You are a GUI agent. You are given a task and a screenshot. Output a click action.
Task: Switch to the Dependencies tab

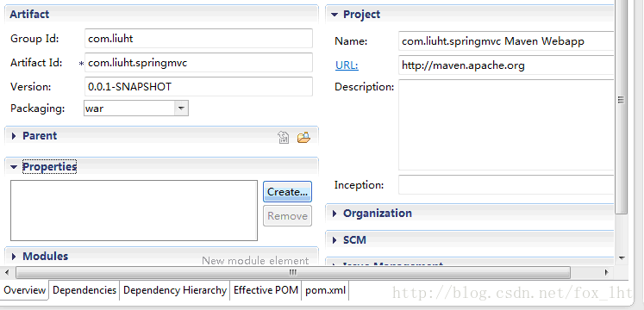point(84,290)
